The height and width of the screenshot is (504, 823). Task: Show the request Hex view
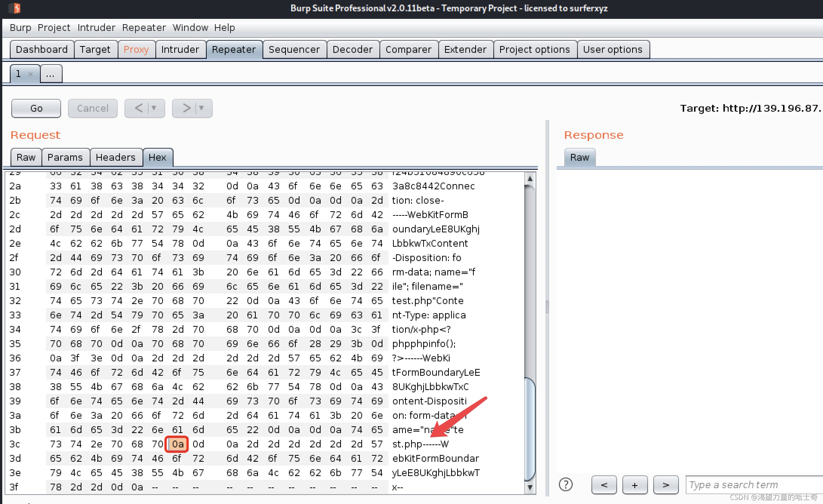point(158,157)
